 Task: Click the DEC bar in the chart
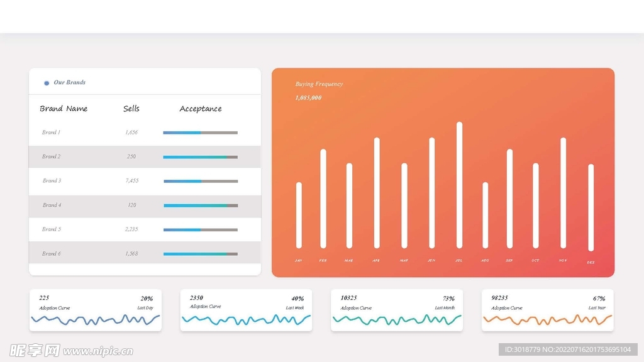(x=591, y=207)
